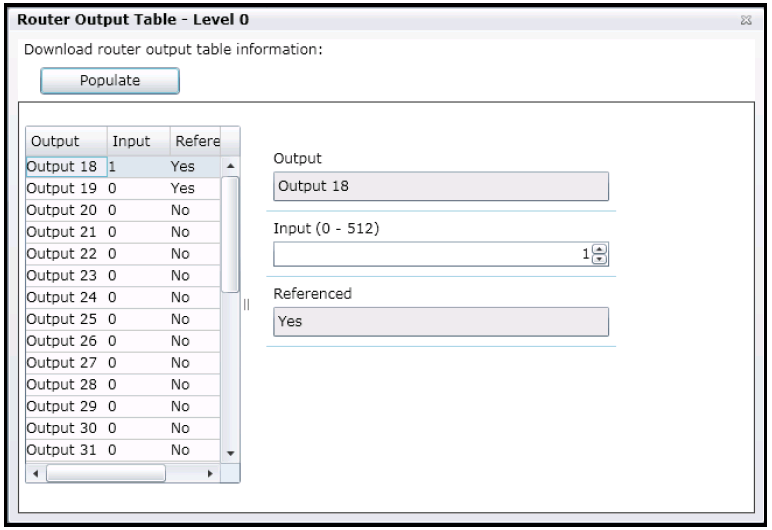Click the horizontal scroll left arrow
772x530 pixels.
pos(35,474)
